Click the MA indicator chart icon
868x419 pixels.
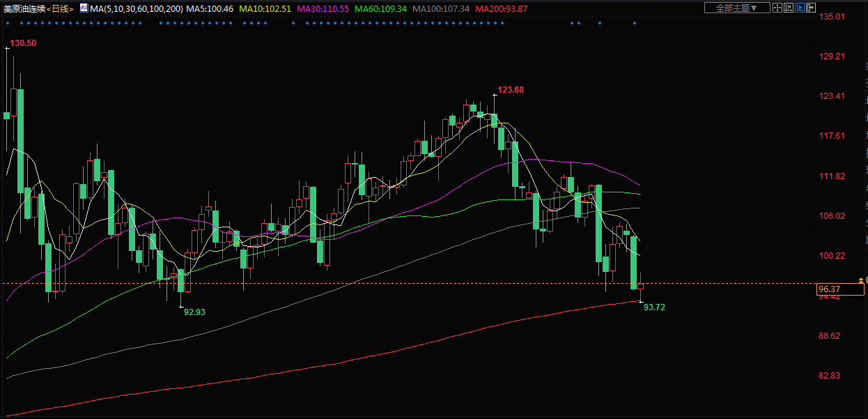(x=83, y=8)
